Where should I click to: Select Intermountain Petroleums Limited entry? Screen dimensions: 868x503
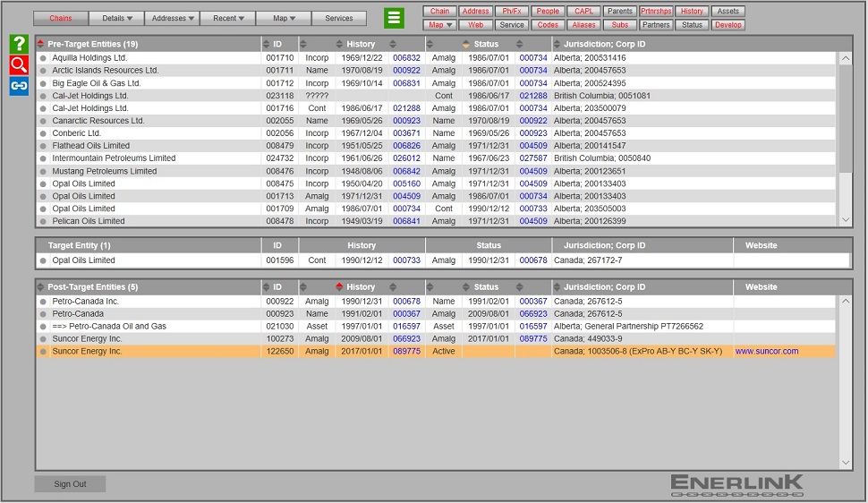tap(114, 158)
